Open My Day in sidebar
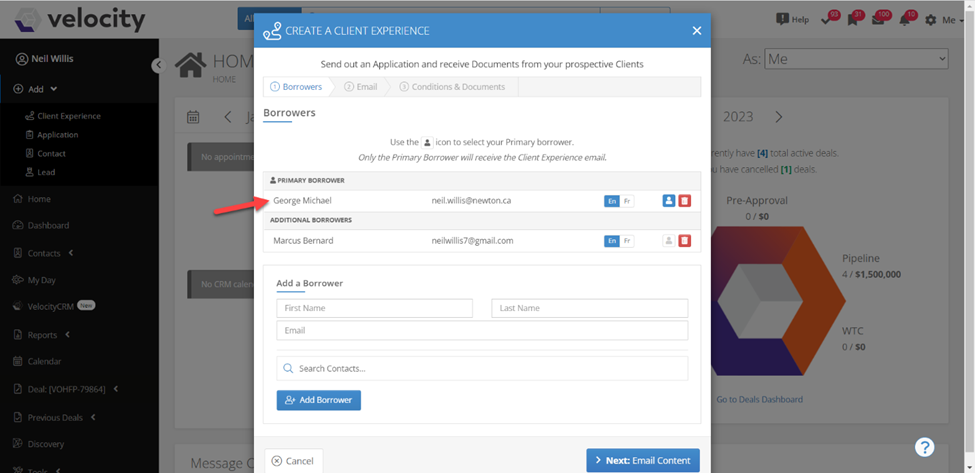Image resolution: width=975 pixels, height=473 pixels. pos(34,280)
